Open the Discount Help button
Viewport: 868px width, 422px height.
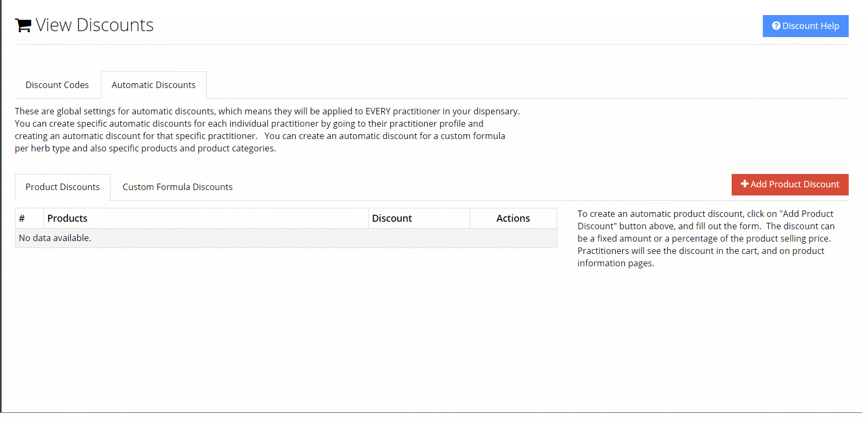(805, 26)
